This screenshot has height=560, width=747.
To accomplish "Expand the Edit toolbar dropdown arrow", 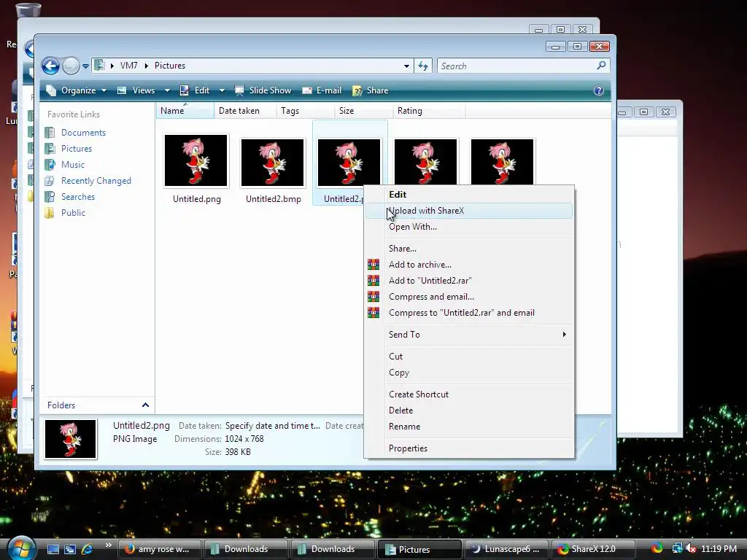I will (x=222, y=90).
